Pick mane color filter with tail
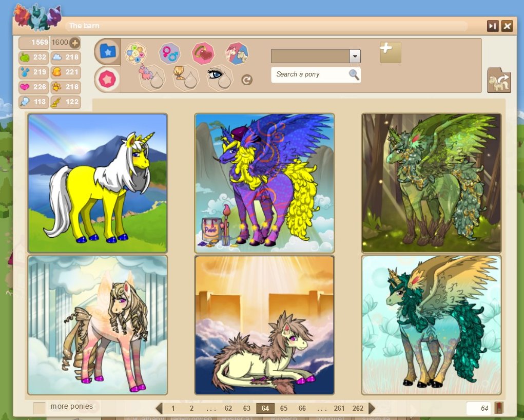The width and height of the screenshot is (524, 420). click(x=186, y=78)
